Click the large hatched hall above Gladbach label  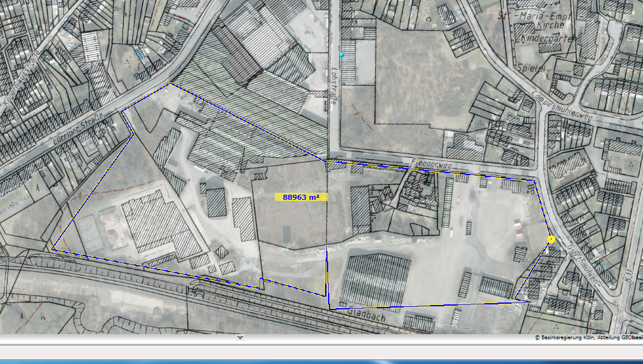point(376,279)
